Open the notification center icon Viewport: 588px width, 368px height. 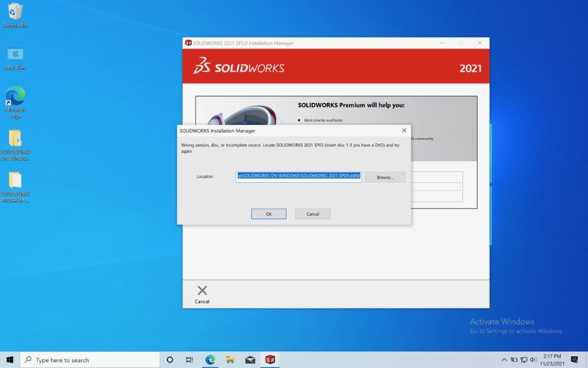click(574, 360)
